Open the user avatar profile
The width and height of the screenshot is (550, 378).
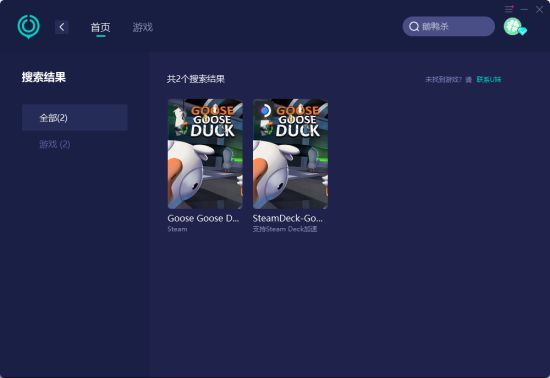point(513,26)
